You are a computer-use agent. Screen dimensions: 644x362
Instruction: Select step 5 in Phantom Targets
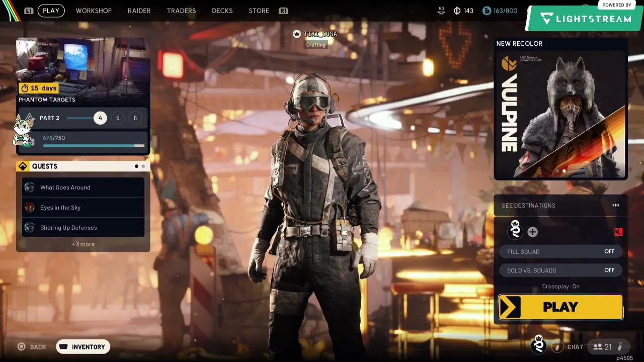(x=118, y=118)
